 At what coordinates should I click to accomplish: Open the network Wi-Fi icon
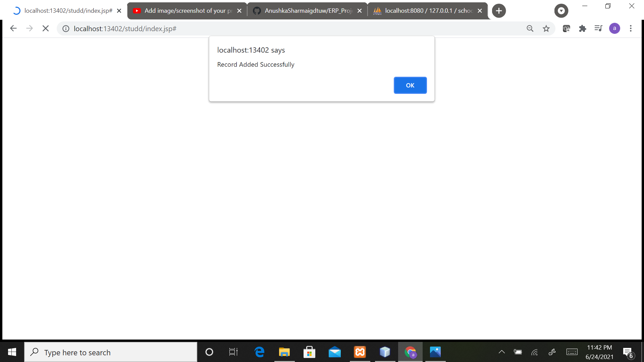535,352
